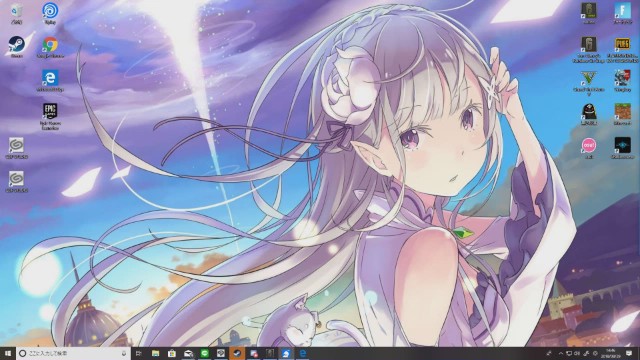Open the highlighted Steam taskbar button
The width and height of the screenshot is (640, 360).
coord(237,353)
